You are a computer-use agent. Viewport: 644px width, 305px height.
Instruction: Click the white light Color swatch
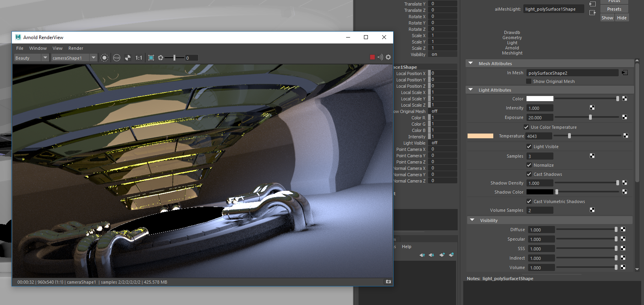[540, 99]
